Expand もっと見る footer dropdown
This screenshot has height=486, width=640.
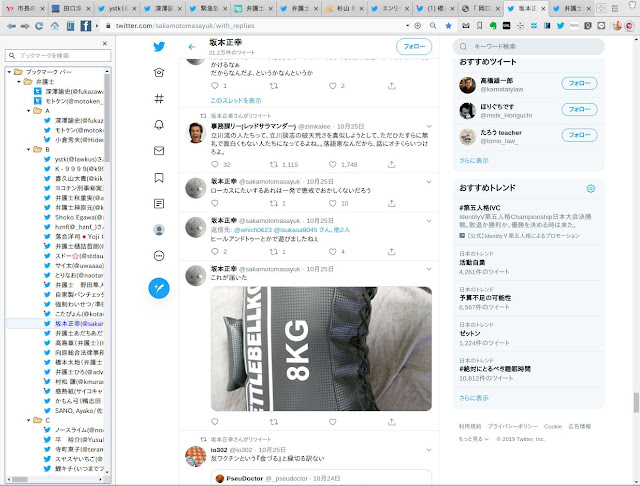click(473, 439)
